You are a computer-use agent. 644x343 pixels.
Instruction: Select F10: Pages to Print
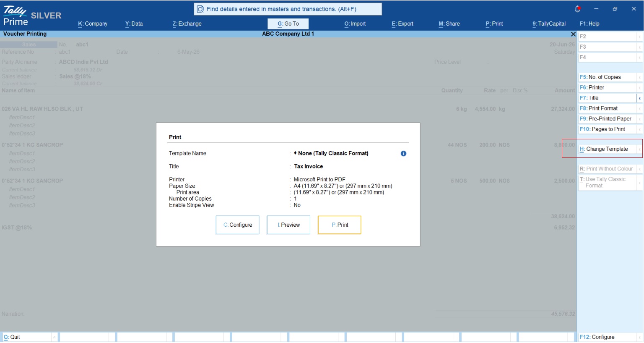[x=608, y=129]
